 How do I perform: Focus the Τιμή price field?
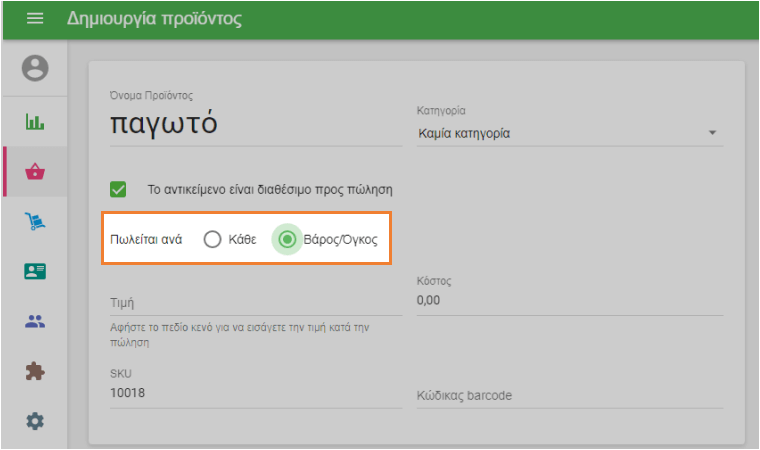click(x=256, y=303)
